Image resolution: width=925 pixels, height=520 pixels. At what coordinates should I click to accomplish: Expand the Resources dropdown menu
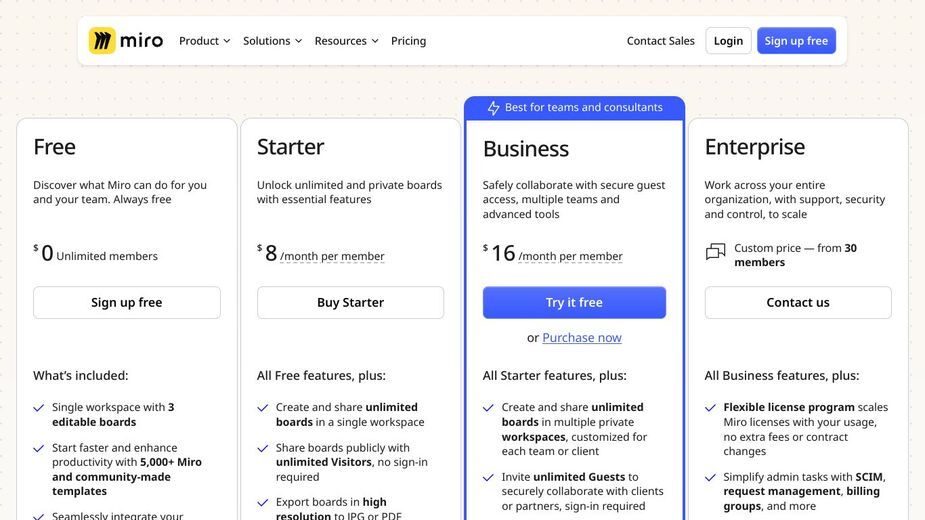tap(346, 41)
